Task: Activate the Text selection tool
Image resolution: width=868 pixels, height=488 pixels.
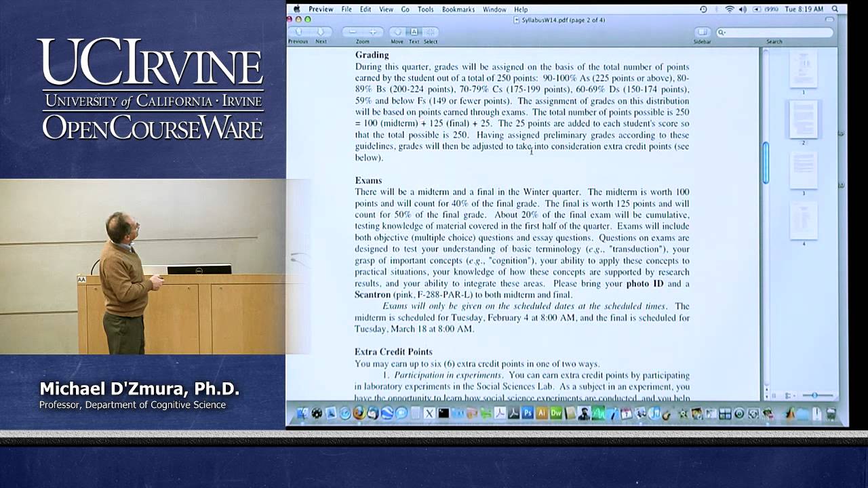Action: tap(414, 32)
